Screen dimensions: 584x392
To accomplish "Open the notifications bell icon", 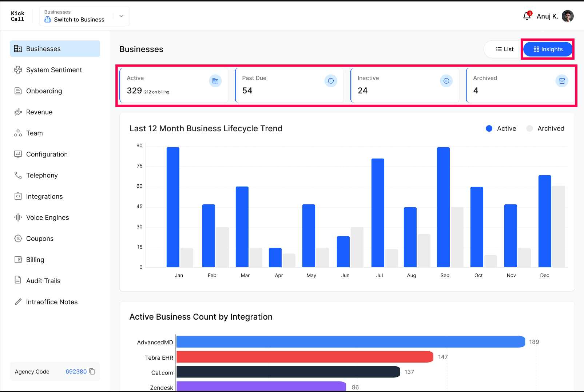I will pos(527,16).
